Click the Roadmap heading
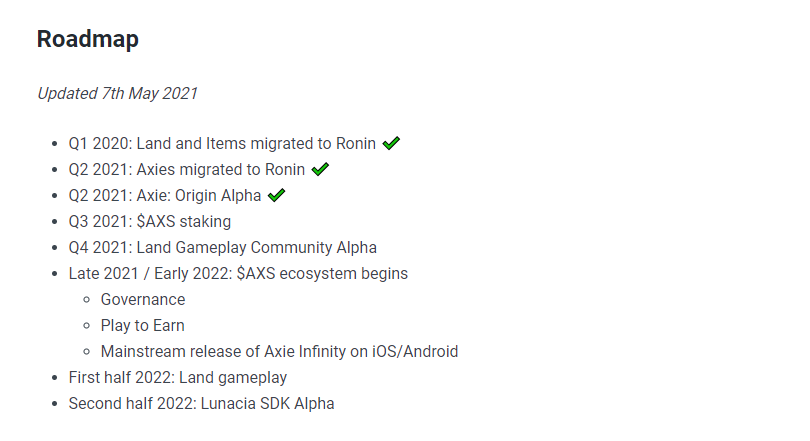 point(88,39)
